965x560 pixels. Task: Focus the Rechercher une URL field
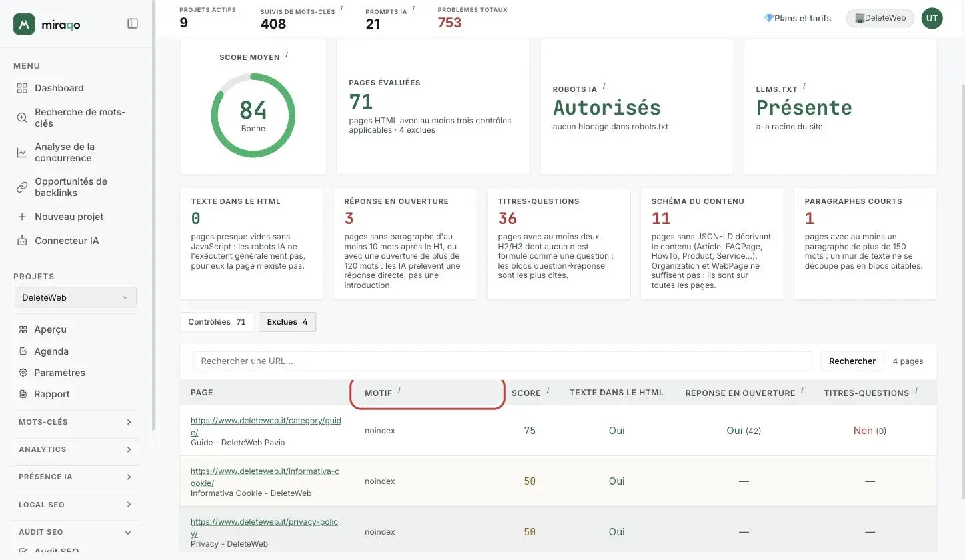pyautogui.click(x=503, y=361)
